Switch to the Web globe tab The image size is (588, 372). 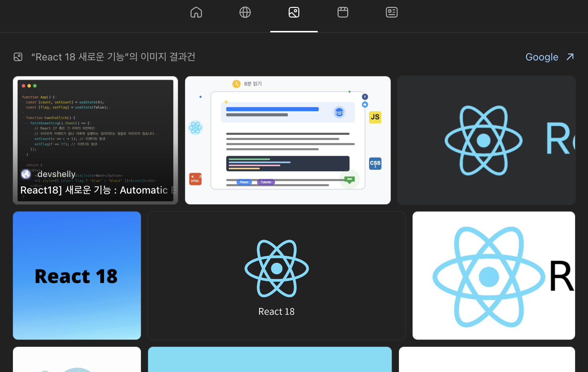point(245,13)
